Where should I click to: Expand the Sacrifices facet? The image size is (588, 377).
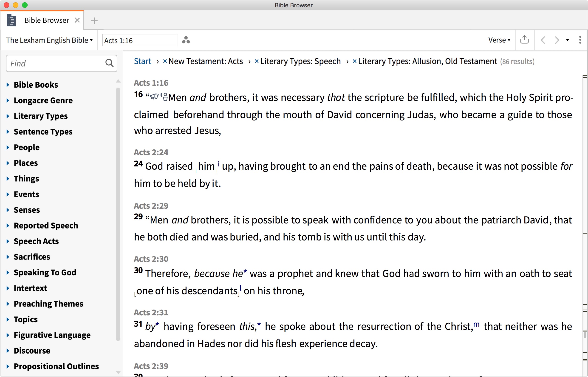pyautogui.click(x=8, y=257)
